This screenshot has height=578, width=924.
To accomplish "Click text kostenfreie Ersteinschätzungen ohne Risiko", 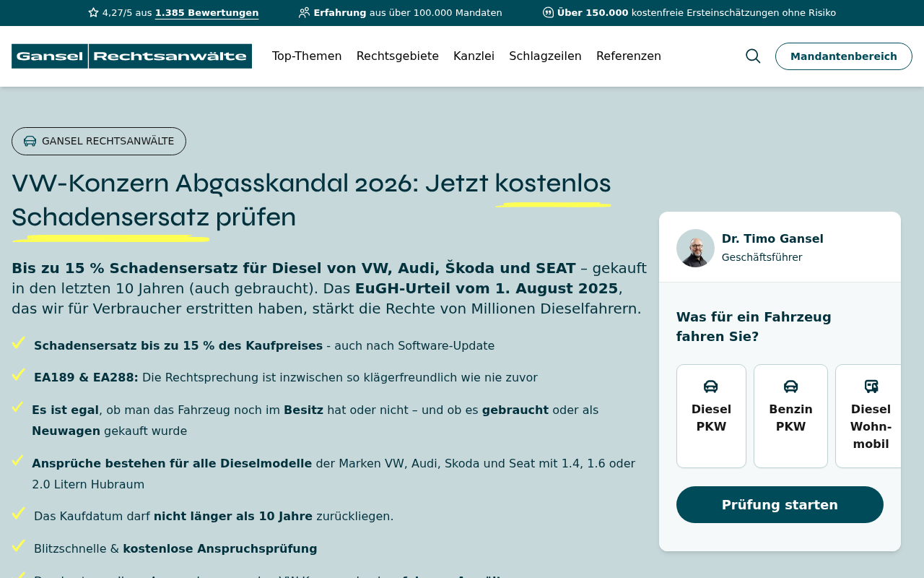I will (733, 13).
